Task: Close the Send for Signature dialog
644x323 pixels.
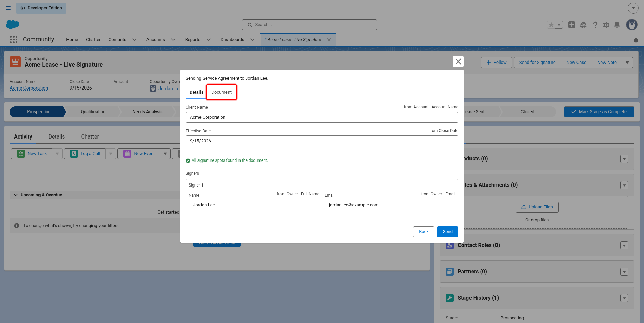Action: pos(458,61)
